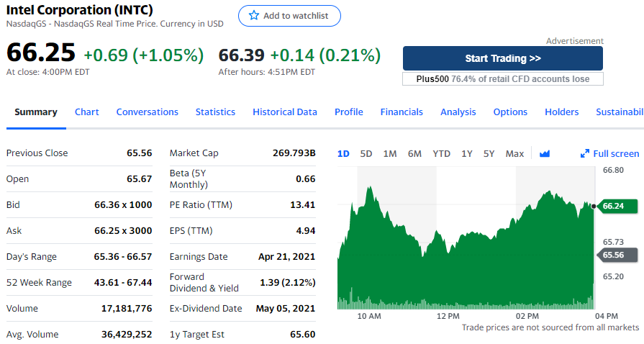Go to the Options tab
The height and width of the screenshot is (344, 644).
[x=510, y=112]
